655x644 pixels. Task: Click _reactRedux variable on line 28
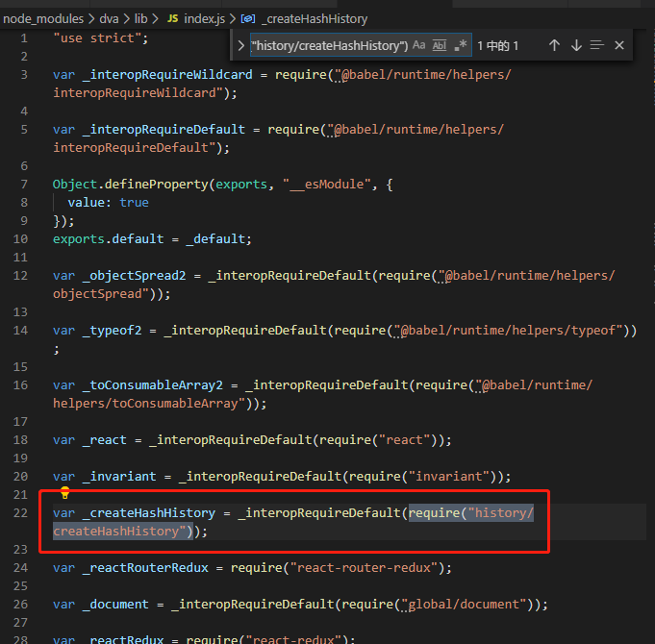123,639
